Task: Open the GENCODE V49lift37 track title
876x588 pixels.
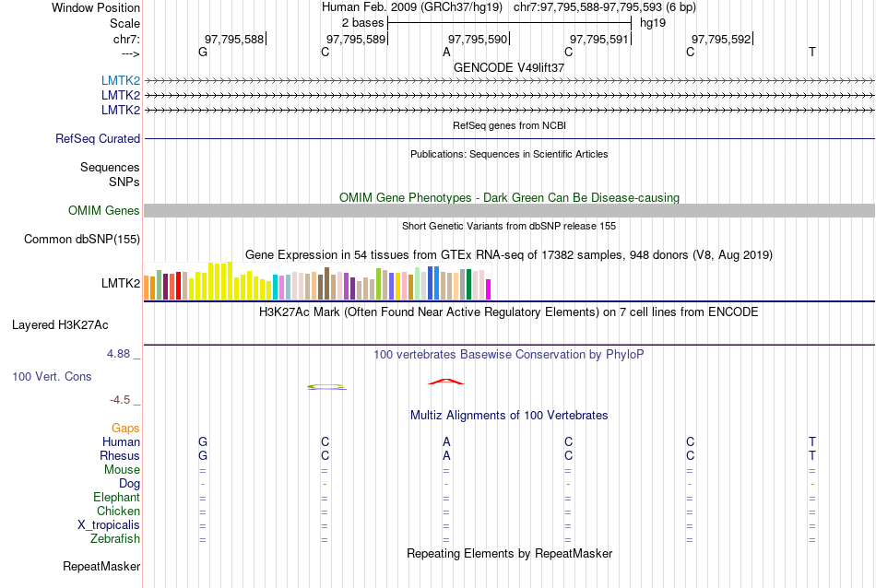Action: pos(509,67)
